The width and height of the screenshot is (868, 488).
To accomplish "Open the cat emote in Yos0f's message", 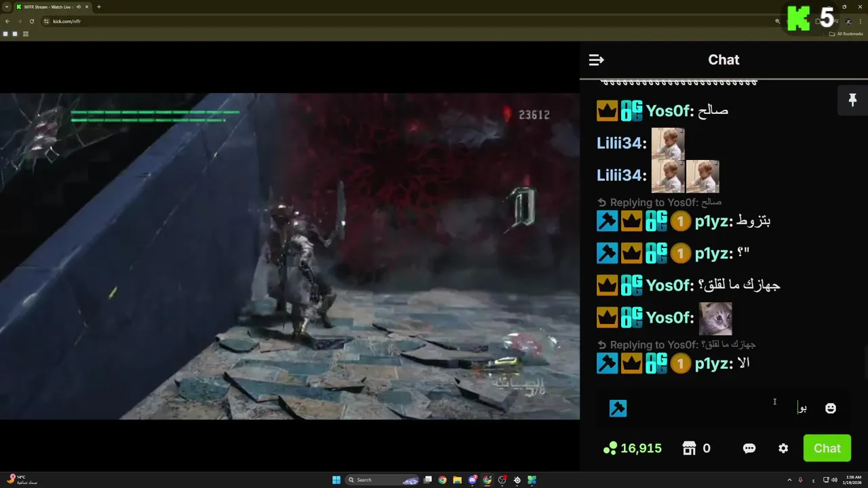I will (x=715, y=319).
